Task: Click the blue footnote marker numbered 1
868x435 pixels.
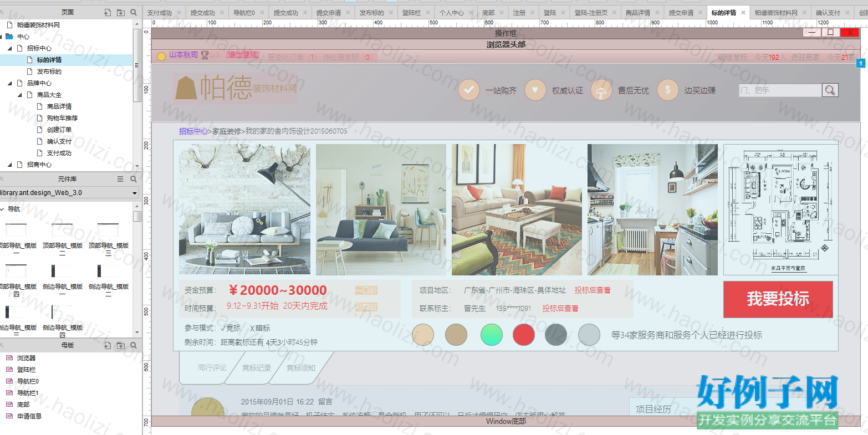Action: (x=861, y=63)
